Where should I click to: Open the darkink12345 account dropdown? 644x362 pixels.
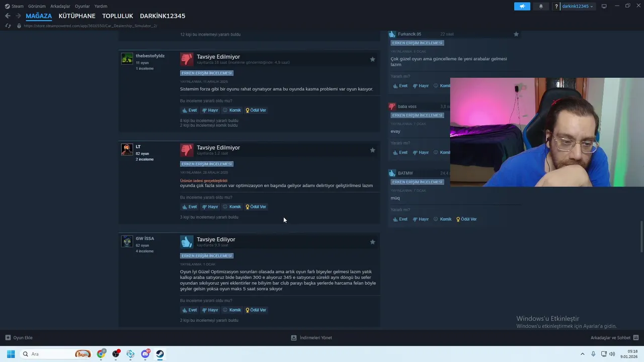click(x=578, y=6)
